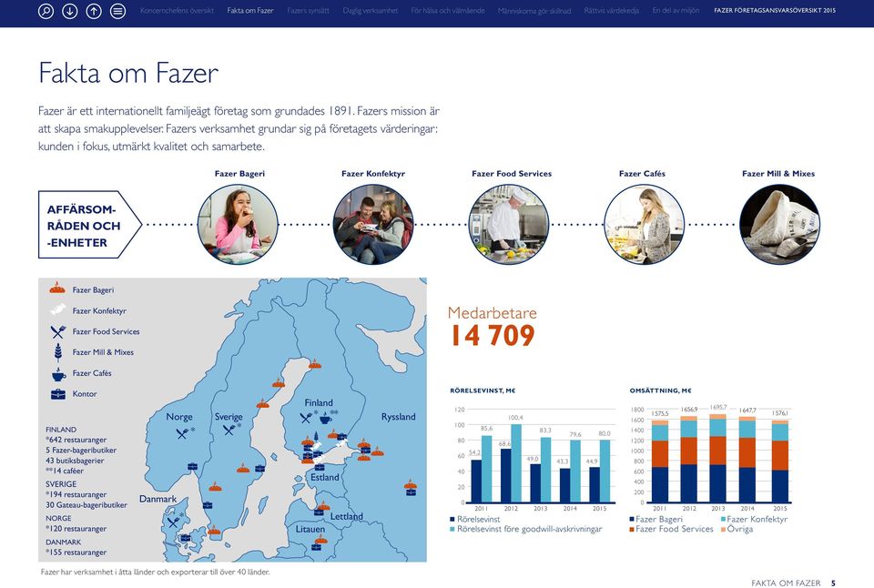Open the search magnifier icon
The height and width of the screenshot is (588, 874).
click(x=46, y=11)
